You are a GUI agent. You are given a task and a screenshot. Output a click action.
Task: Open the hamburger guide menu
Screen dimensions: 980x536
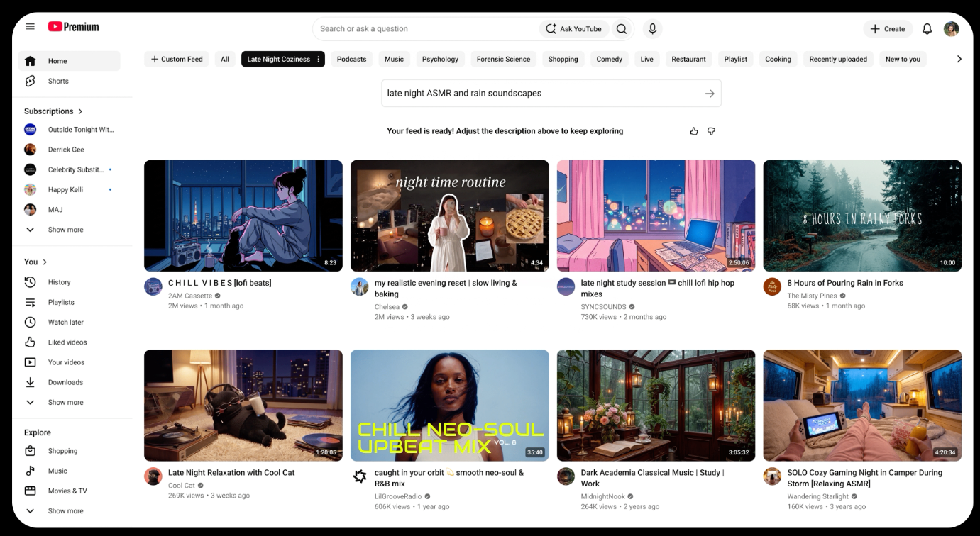pos(30,27)
